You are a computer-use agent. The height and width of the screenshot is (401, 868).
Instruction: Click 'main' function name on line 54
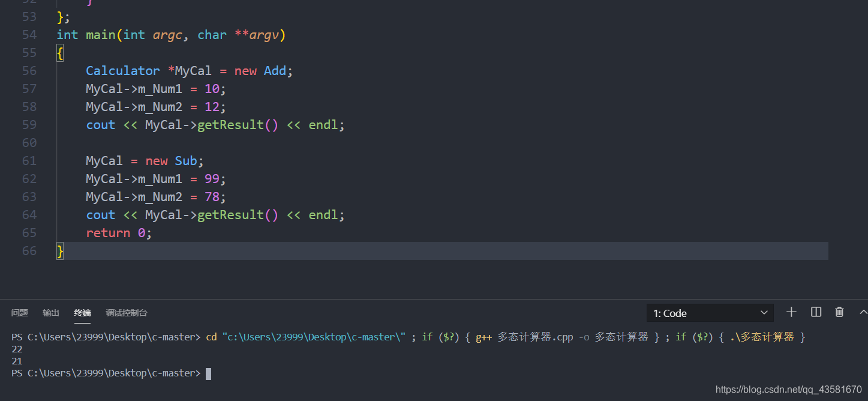pos(101,35)
